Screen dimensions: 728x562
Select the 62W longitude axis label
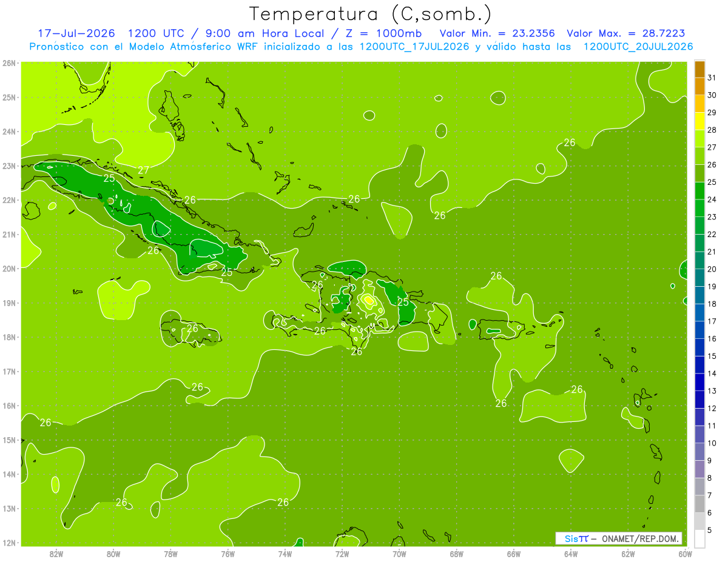[629, 554]
